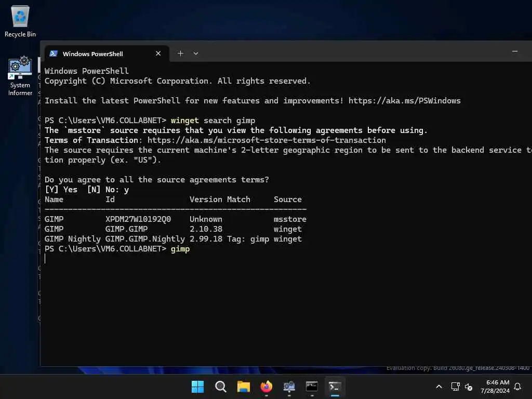This screenshot has width=532, height=399.
Task: Open File Explorer from the taskbar
Action: coord(244,387)
